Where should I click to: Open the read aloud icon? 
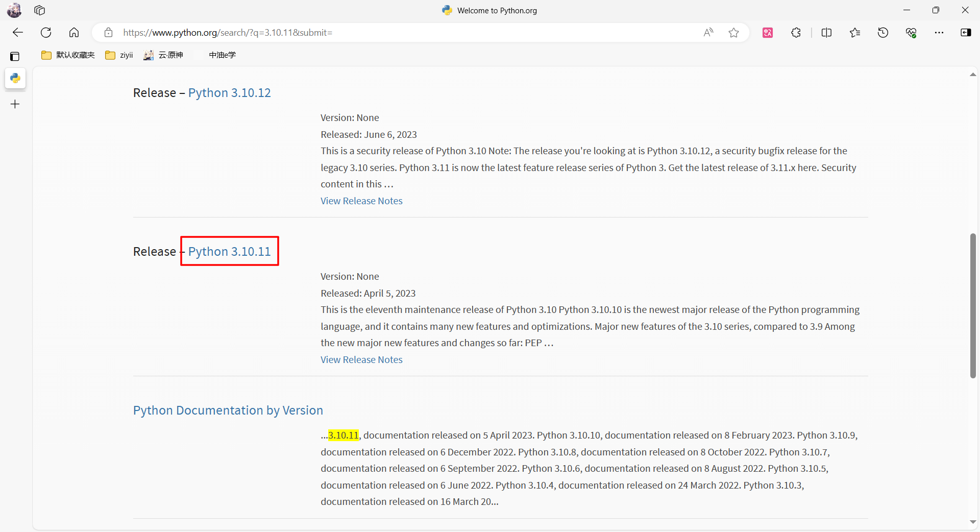pos(708,33)
